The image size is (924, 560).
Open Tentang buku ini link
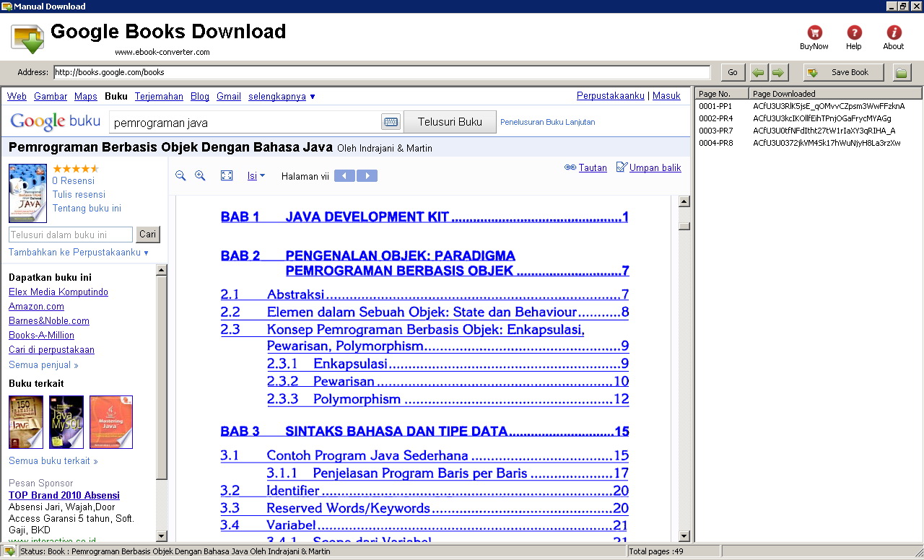pyautogui.click(x=87, y=208)
